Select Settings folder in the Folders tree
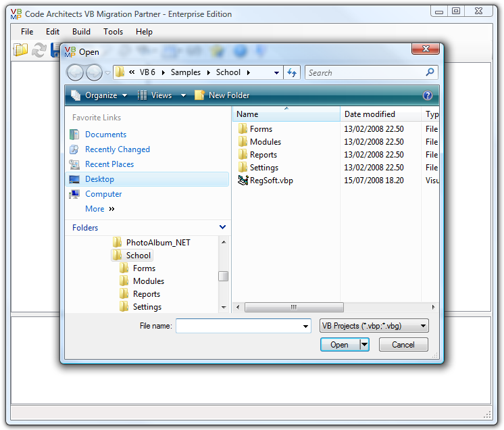Viewport: 504px width, 430px height. [147, 307]
